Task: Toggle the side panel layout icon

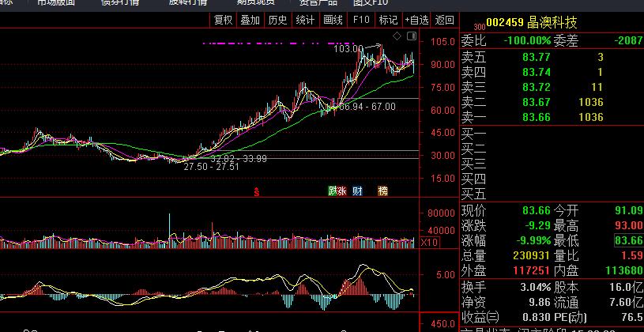Action: [x=412, y=36]
